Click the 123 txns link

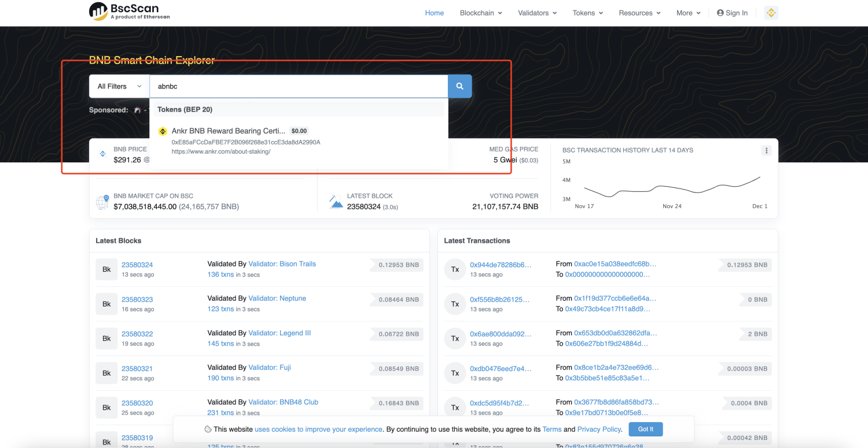(220, 309)
